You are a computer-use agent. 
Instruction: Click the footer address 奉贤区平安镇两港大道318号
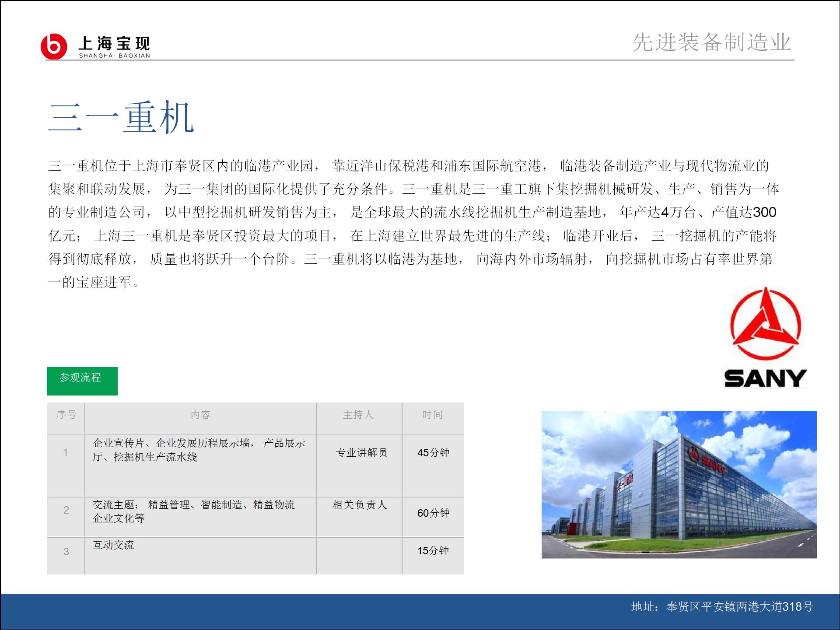point(739,606)
